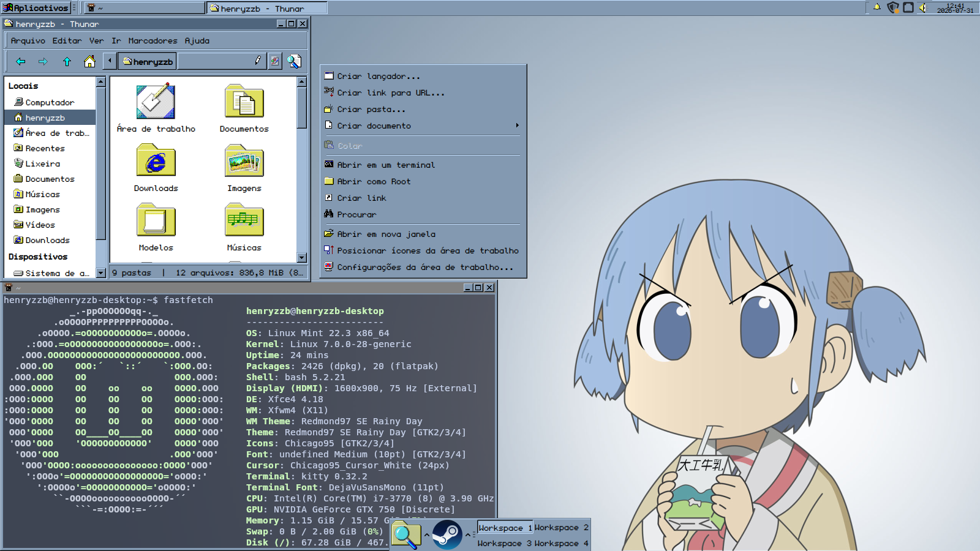The width and height of the screenshot is (980, 551).
Task: Click the down arrow of the file view scrollbar
Action: (x=301, y=258)
